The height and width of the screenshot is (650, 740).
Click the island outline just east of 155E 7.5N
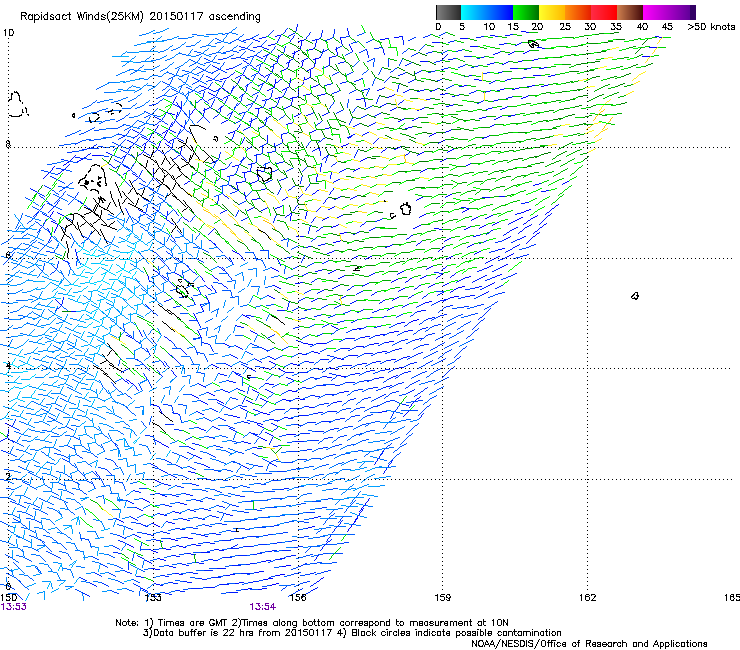(265, 174)
